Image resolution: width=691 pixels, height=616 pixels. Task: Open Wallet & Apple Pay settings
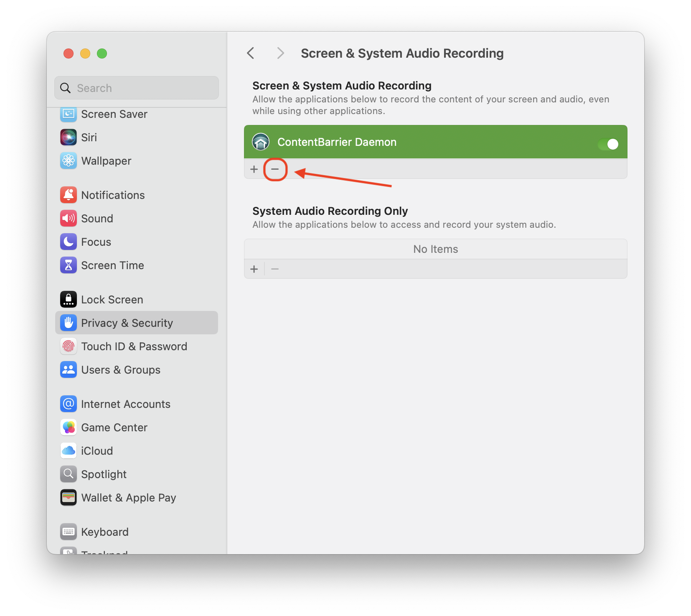click(129, 497)
